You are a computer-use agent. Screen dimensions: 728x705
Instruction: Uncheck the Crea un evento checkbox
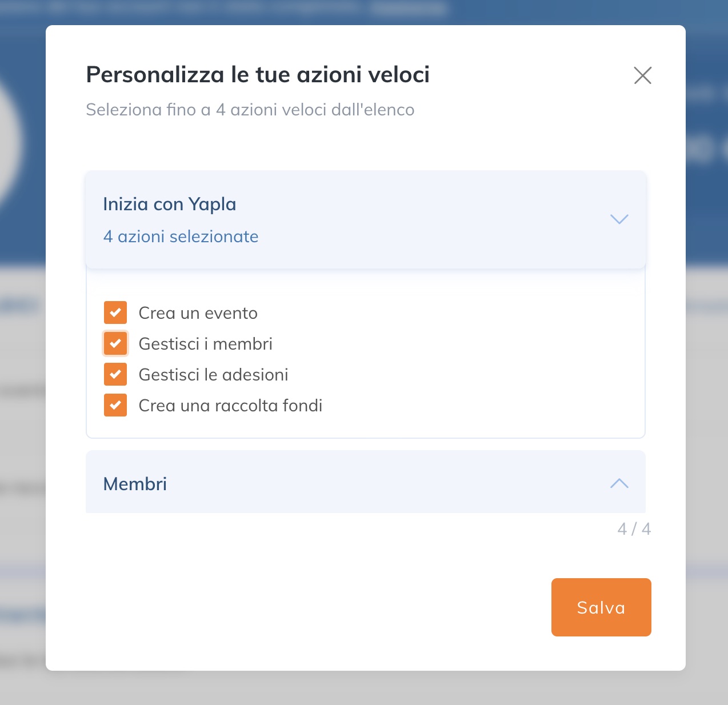coord(115,313)
